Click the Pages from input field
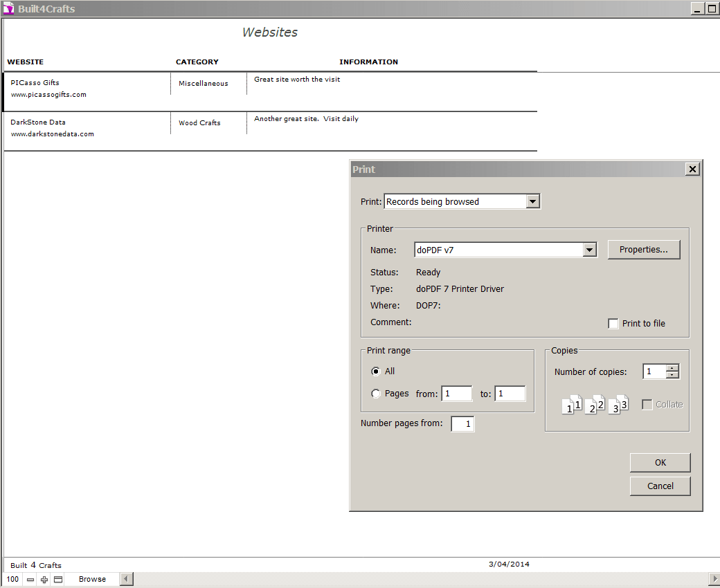 [456, 394]
